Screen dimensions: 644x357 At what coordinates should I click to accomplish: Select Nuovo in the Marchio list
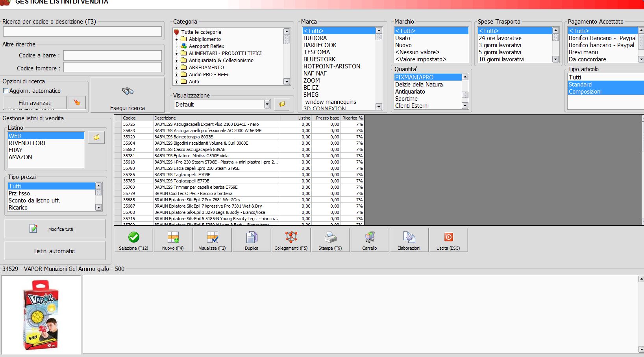pos(431,45)
